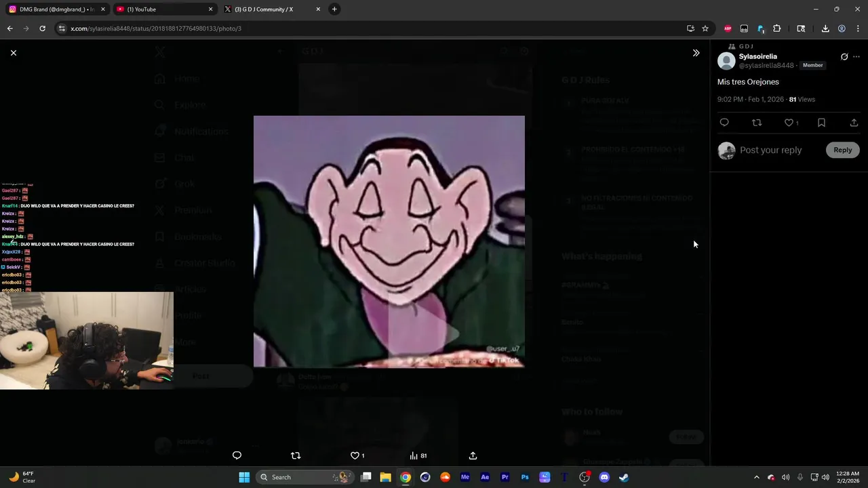Open Adobe Premiere Pro from taskbar
The image size is (868, 488).
(505, 477)
